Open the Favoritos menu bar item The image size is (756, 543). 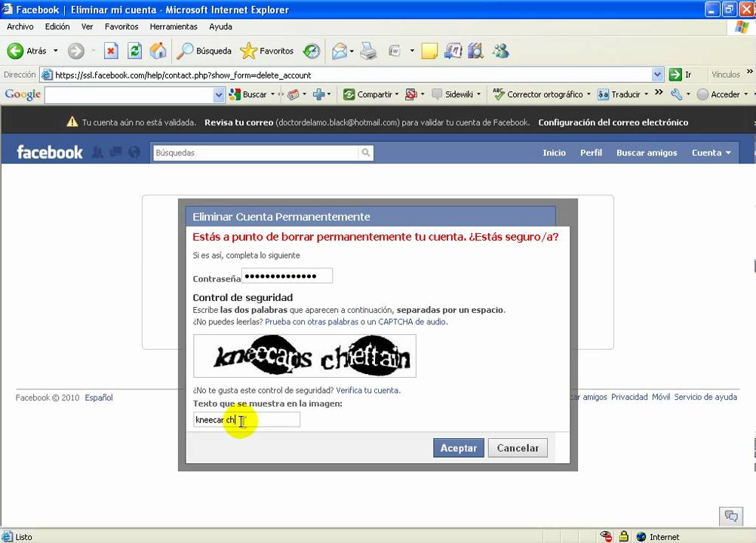(121, 26)
